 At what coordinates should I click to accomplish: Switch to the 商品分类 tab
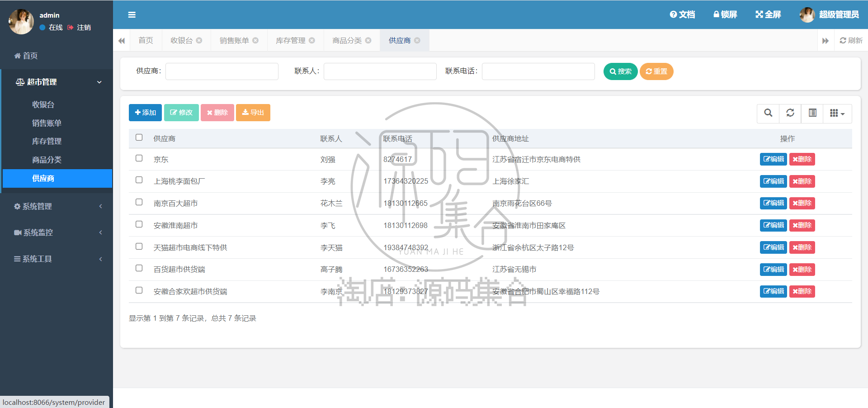[347, 41]
